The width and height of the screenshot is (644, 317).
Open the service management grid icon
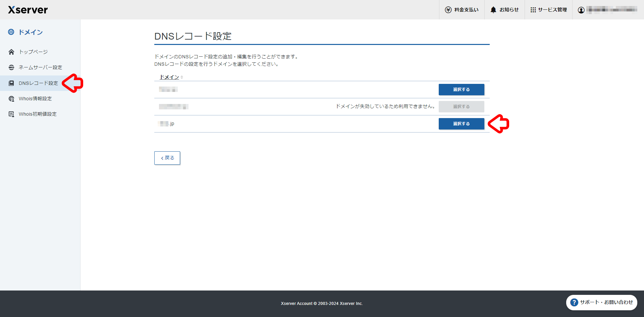coord(533,10)
